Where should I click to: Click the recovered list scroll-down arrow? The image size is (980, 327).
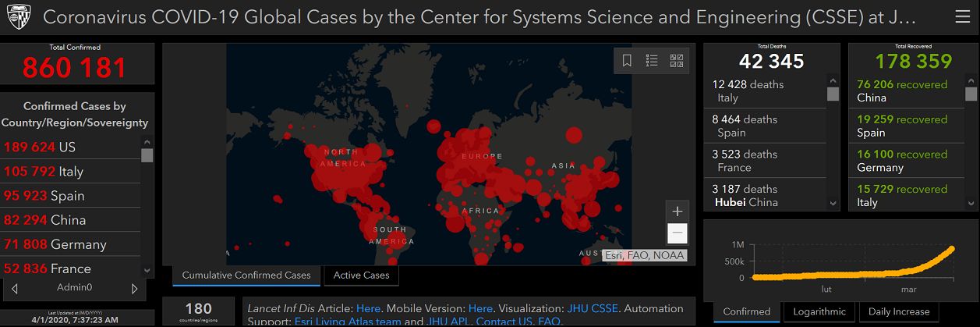(x=970, y=203)
